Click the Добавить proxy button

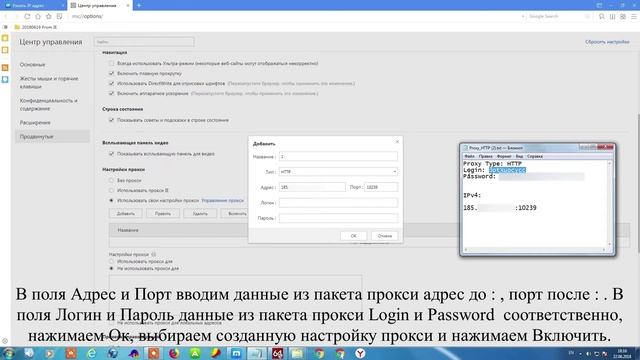click(126, 213)
